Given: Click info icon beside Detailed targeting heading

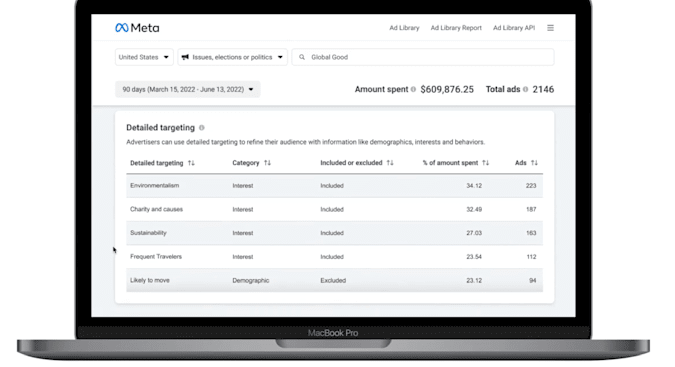Looking at the screenshot, I should tap(201, 128).
